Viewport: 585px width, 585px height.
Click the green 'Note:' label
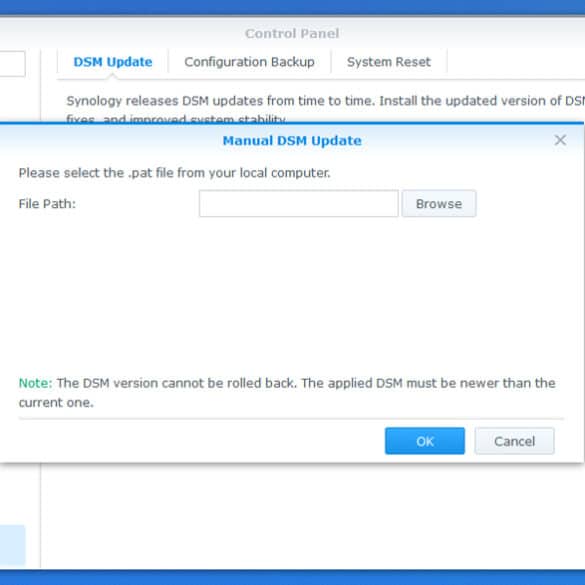tap(35, 383)
